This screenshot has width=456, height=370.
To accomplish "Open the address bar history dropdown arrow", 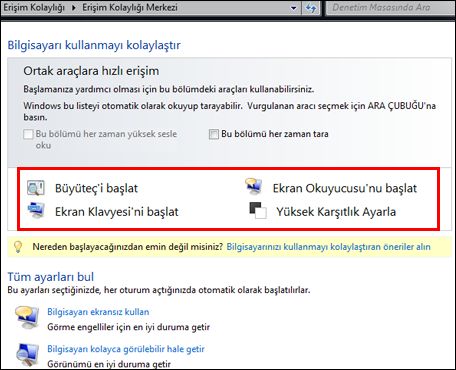I will pos(294,8).
